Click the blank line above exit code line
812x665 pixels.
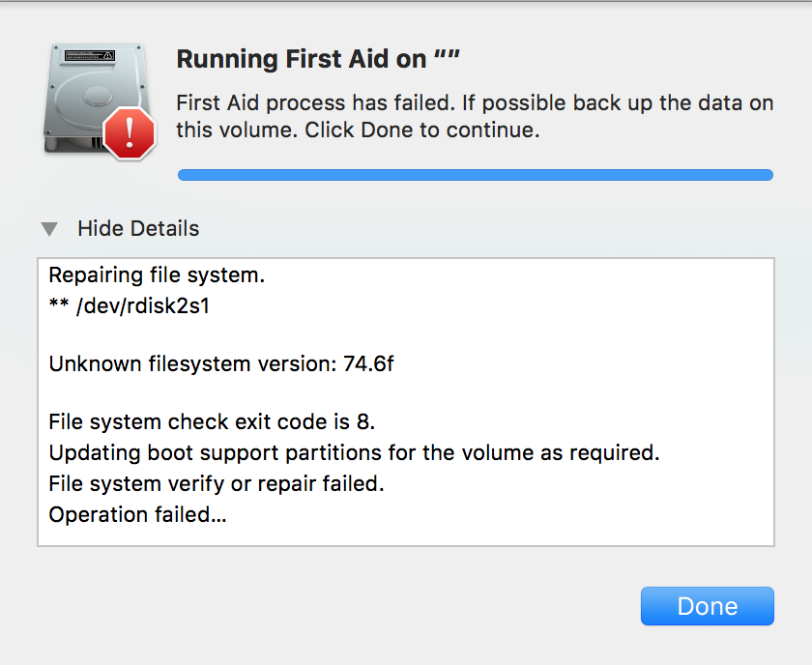tap(406, 393)
